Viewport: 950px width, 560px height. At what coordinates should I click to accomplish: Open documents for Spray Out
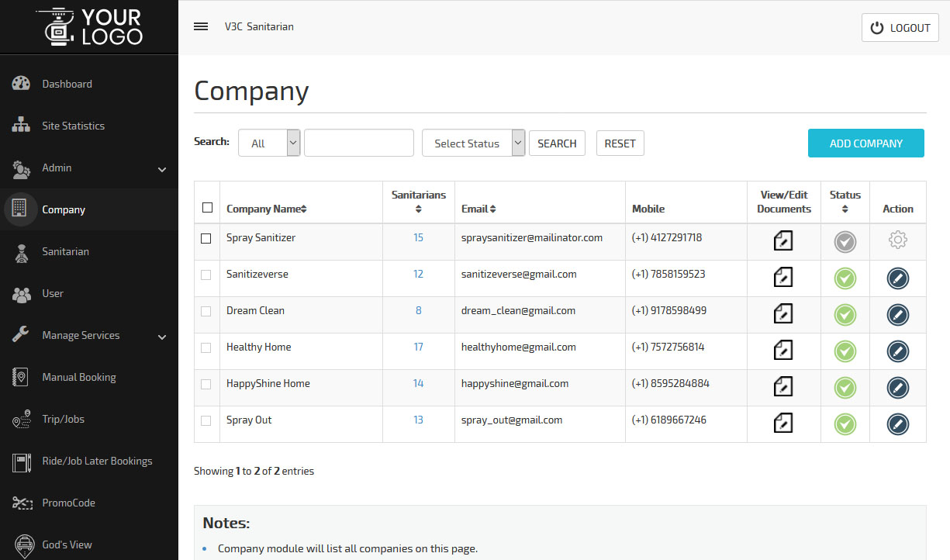click(783, 423)
